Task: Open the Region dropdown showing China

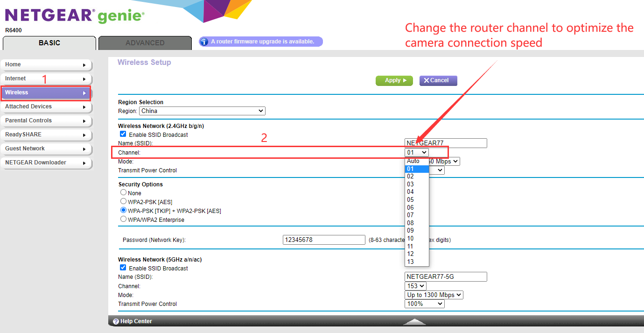Action: (x=202, y=111)
